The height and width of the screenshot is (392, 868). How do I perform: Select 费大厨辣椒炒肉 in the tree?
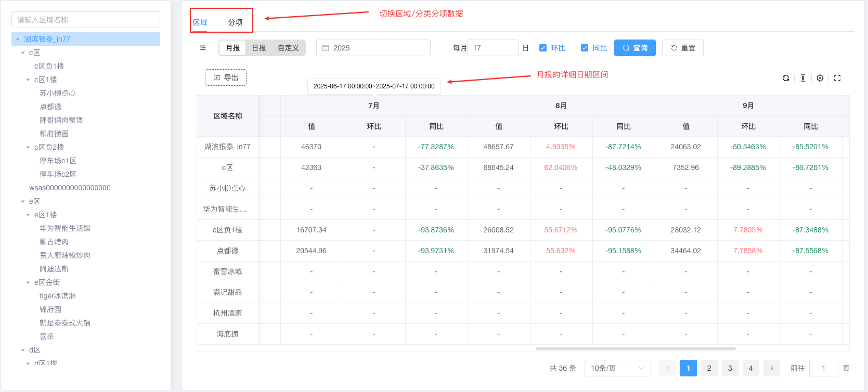pos(65,255)
